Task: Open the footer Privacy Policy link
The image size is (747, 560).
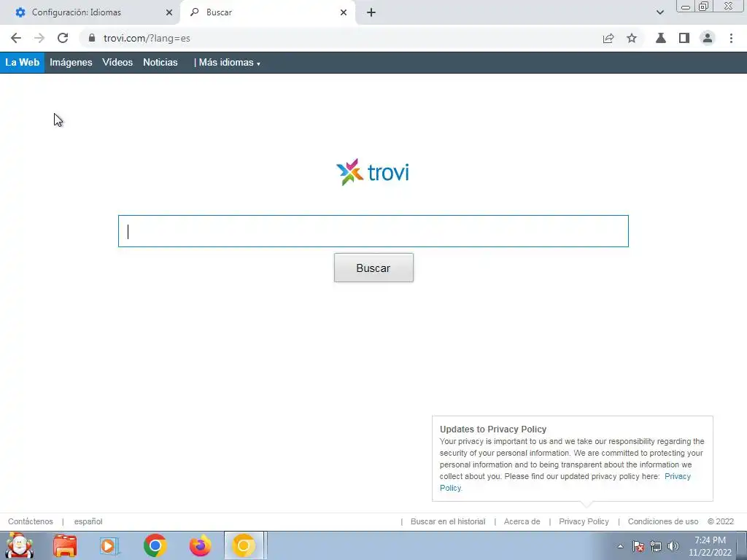Action: (x=584, y=521)
